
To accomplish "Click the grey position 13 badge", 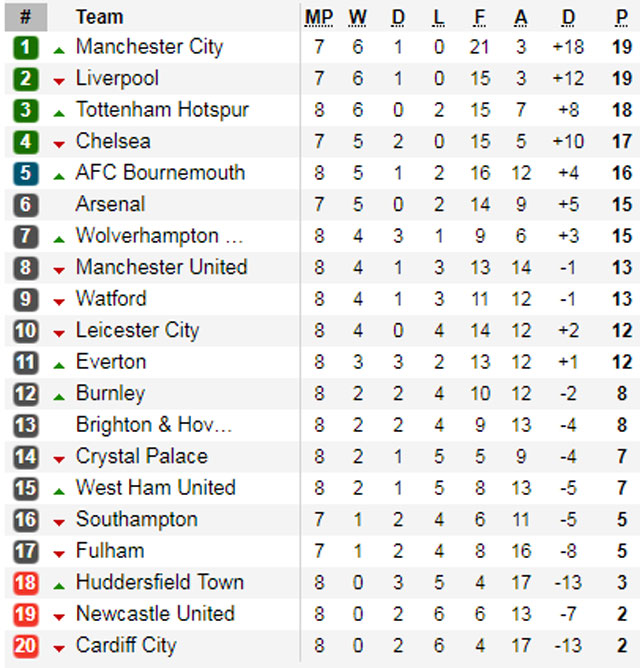I will pos(26,425).
